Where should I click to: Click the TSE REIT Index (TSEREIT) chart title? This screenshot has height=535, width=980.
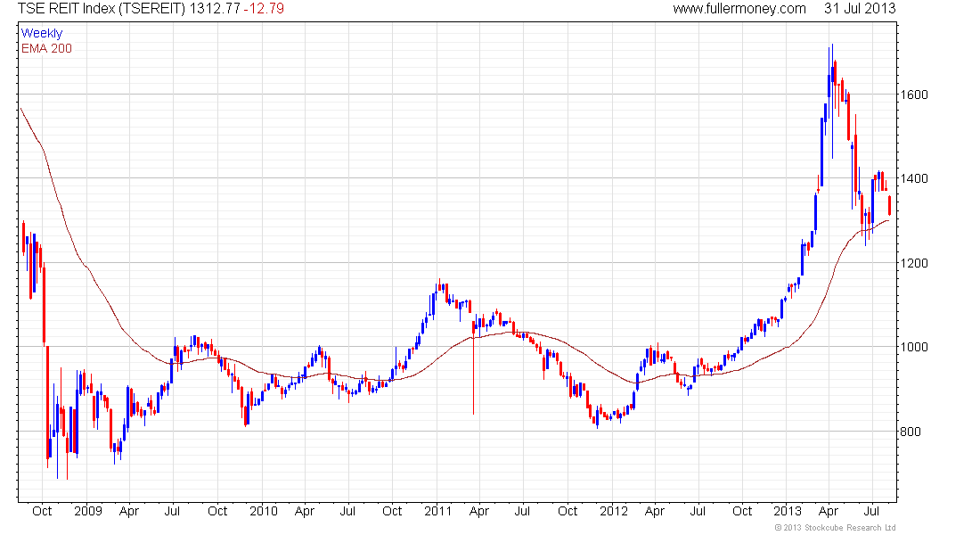pyautogui.click(x=102, y=9)
